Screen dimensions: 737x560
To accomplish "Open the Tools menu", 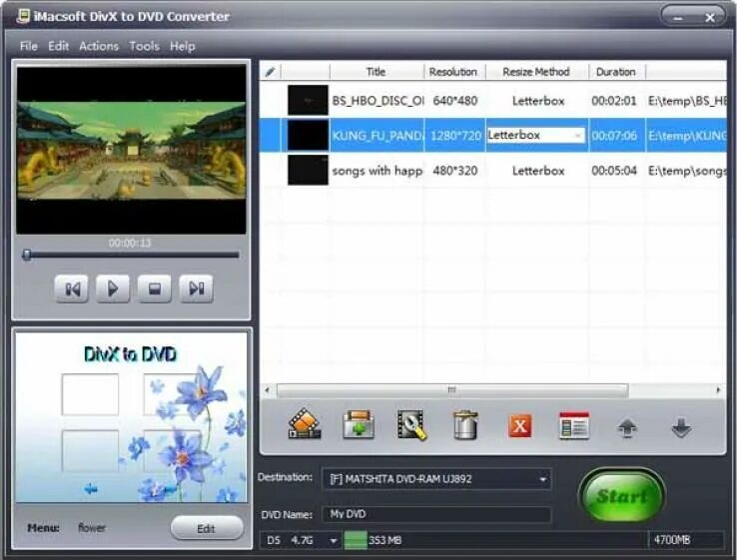I will 144,46.
